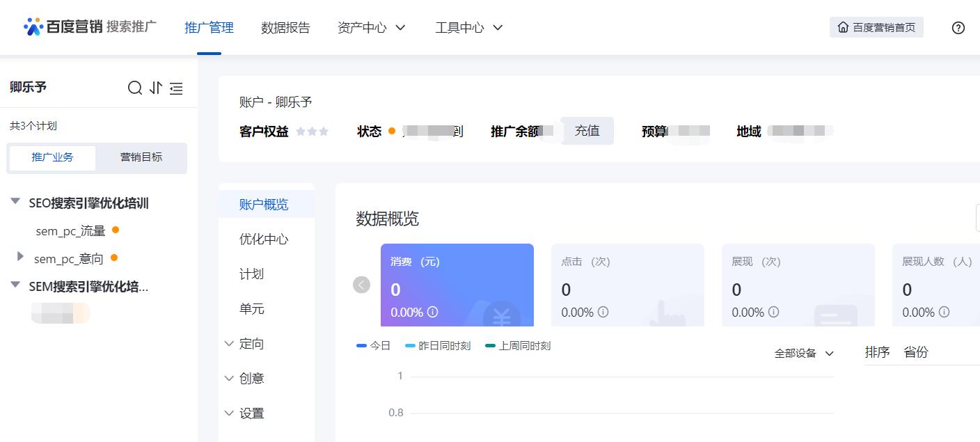Click info icon on 点击 card
Image resolution: width=980 pixels, height=442 pixels.
pyautogui.click(x=603, y=313)
